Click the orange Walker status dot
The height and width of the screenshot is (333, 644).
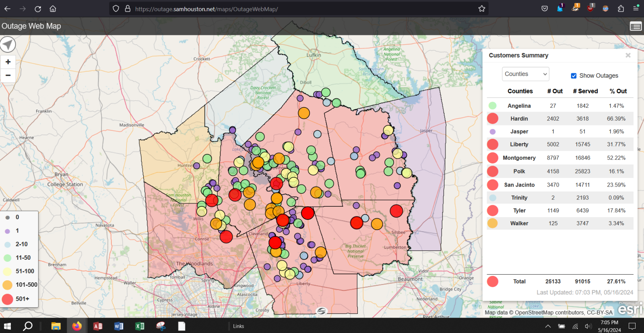492,223
